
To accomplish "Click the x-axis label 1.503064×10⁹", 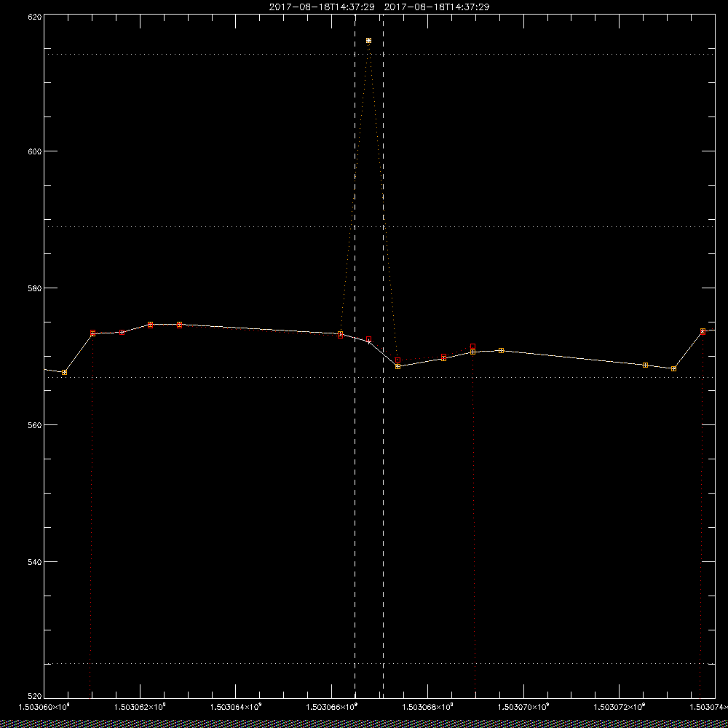I will (x=236, y=707).
